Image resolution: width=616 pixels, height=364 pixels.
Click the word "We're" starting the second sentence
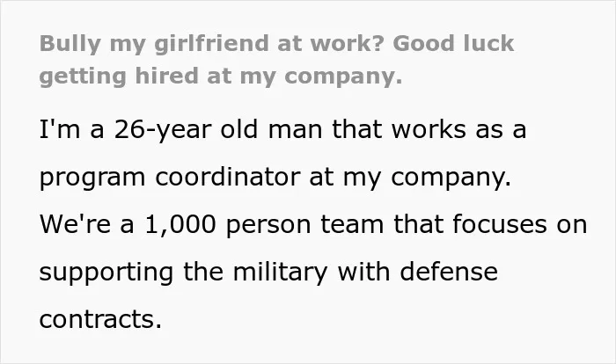(x=75, y=224)
